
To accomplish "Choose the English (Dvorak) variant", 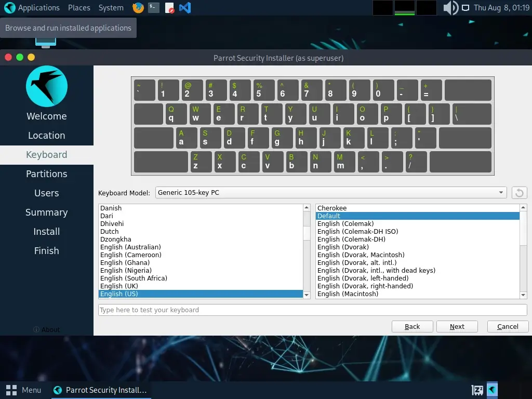I will tap(343, 247).
